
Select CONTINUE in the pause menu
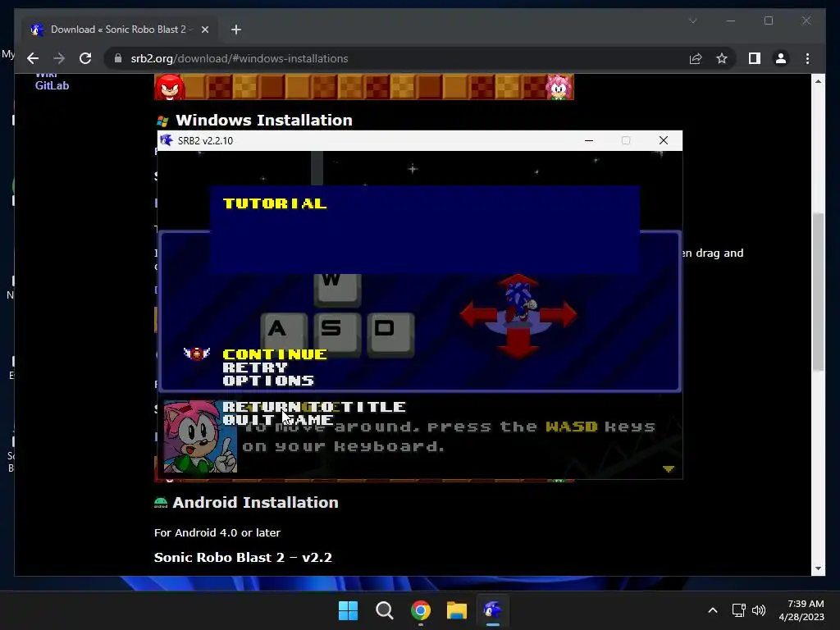tap(274, 354)
